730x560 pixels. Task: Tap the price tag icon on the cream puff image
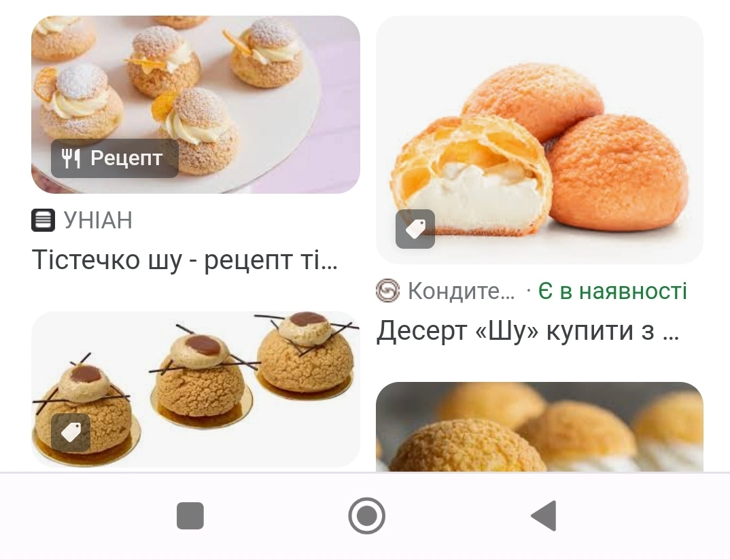click(x=415, y=229)
